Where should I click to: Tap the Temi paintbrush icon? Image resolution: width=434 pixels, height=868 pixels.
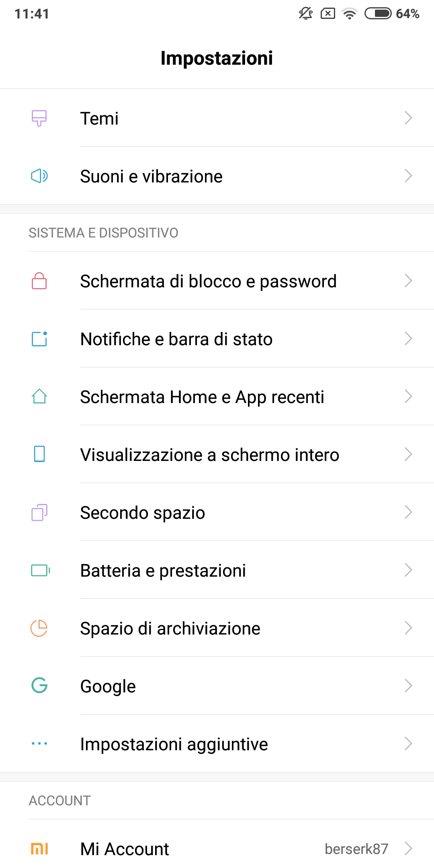[39, 118]
